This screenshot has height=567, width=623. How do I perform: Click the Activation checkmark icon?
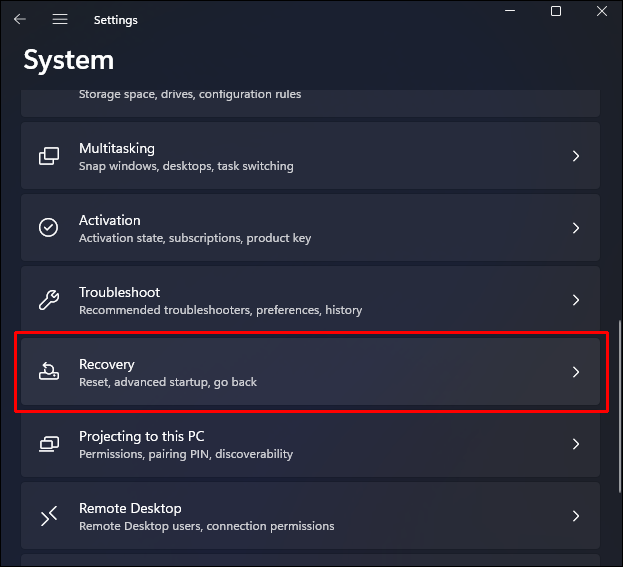(x=48, y=228)
